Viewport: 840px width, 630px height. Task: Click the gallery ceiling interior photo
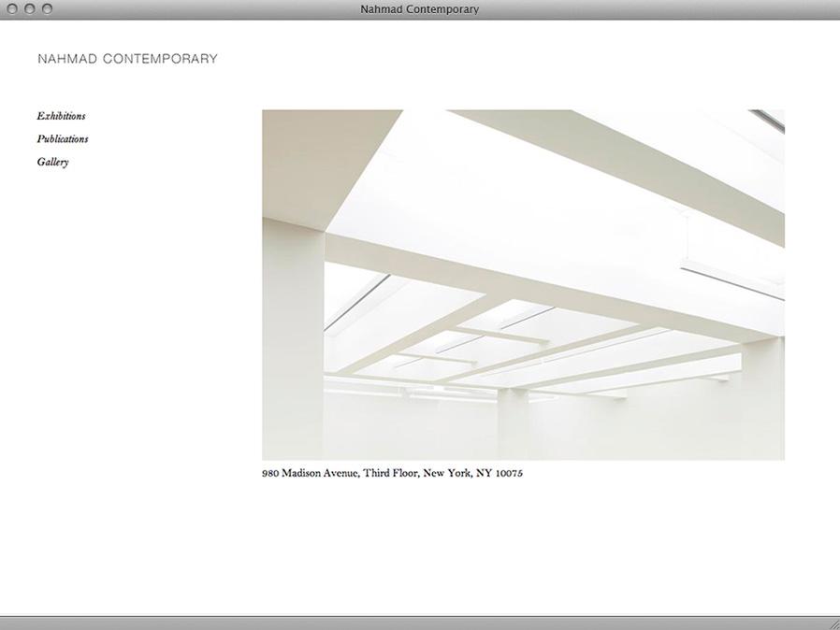(524, 285)
